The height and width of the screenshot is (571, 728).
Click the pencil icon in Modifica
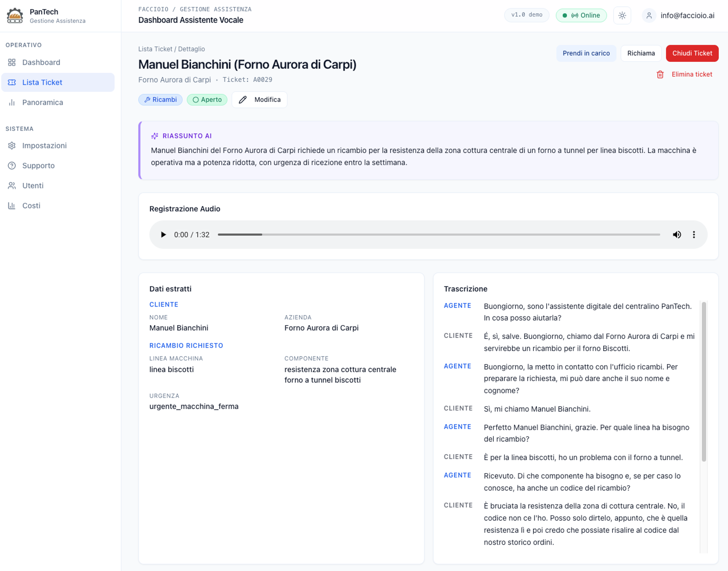click(243, 100)
